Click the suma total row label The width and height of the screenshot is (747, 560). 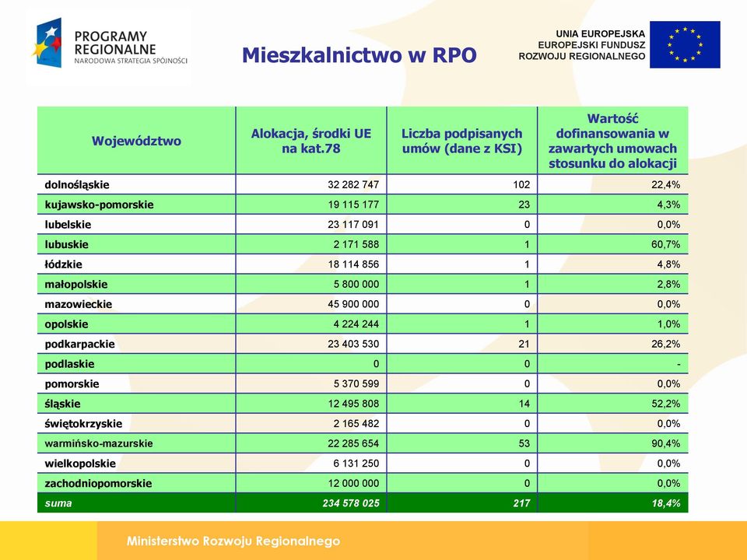pyautogui.click(x=58, y=503)
